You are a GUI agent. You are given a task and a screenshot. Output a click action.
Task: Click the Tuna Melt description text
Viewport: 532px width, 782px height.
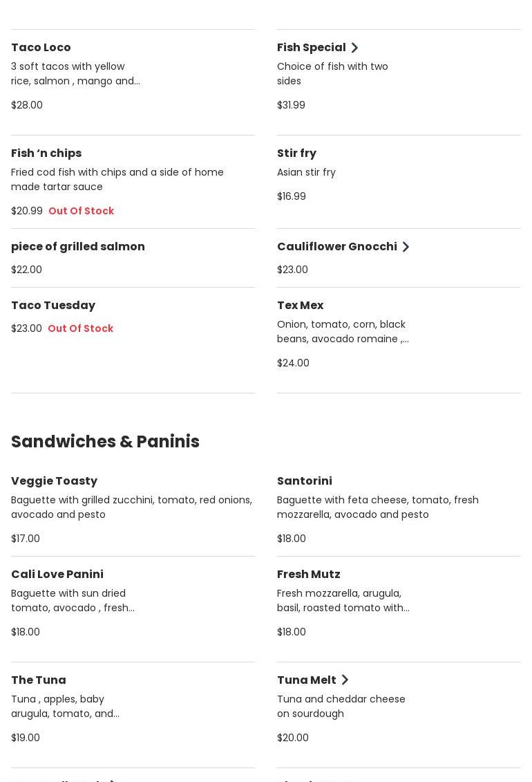click(341, 706)
